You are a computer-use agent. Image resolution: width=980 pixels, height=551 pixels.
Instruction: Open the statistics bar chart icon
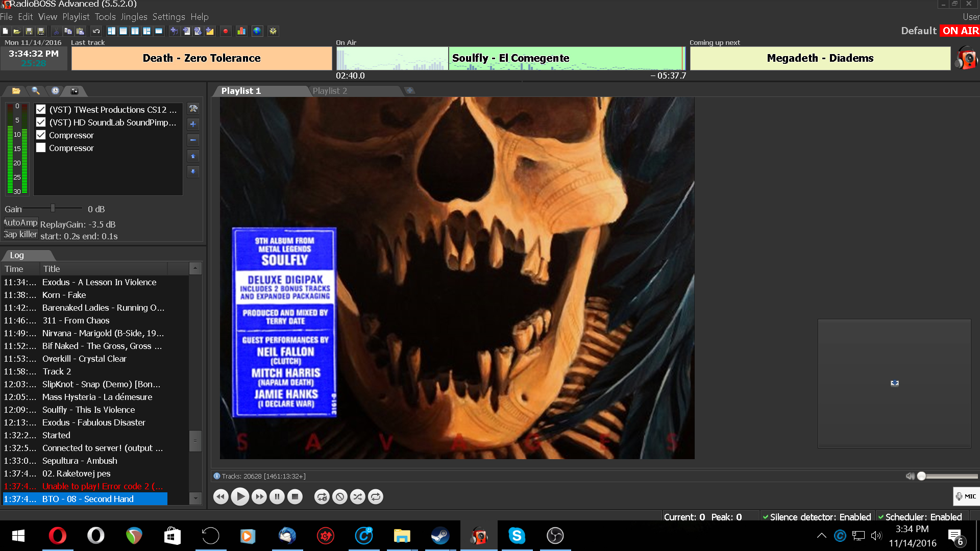click(241, 31)
